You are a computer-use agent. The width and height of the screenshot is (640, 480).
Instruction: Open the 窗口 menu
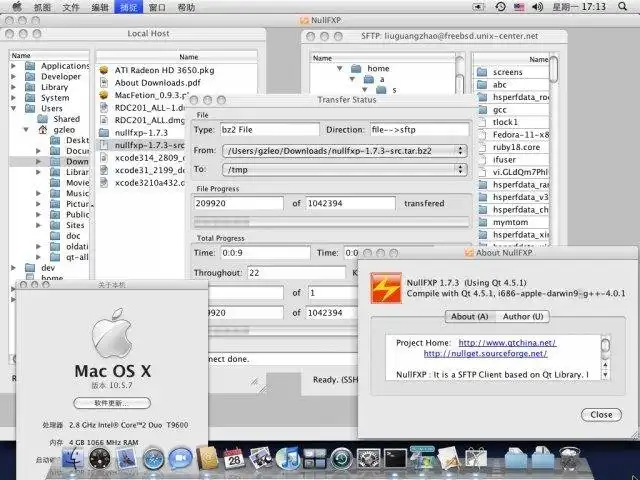(x=157, y=7)
